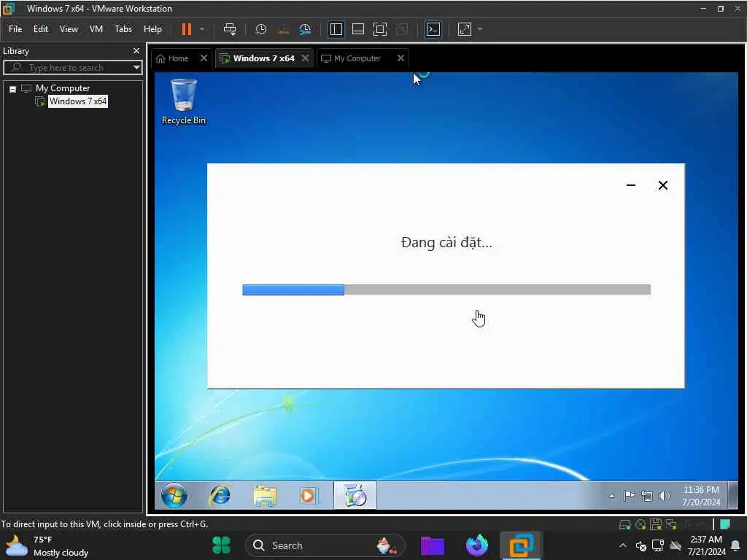Click Send Ctrl+Alt+Del toolbar icon

click(230, 29)
